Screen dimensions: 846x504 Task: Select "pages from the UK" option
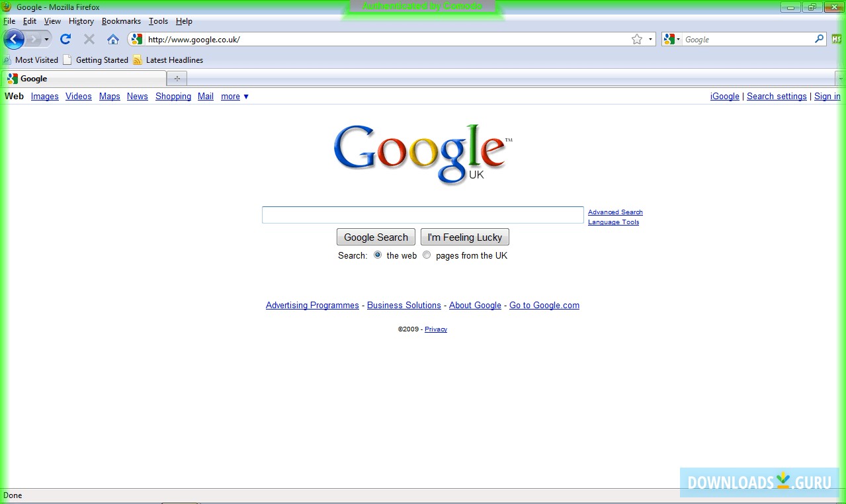tap(427, 255)
